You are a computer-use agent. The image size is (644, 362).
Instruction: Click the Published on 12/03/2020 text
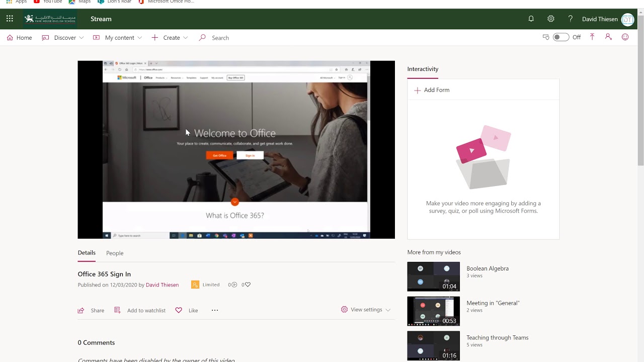pos(107,285)
